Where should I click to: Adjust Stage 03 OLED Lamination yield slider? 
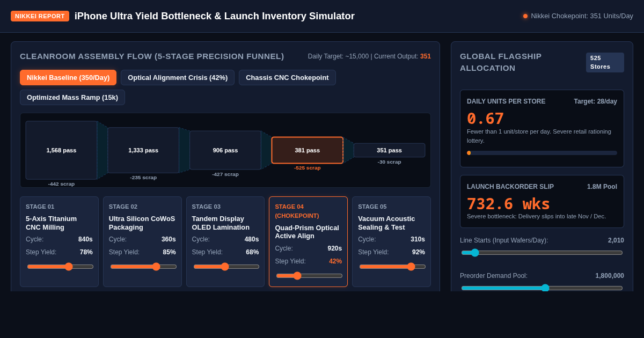pos(226,267)
